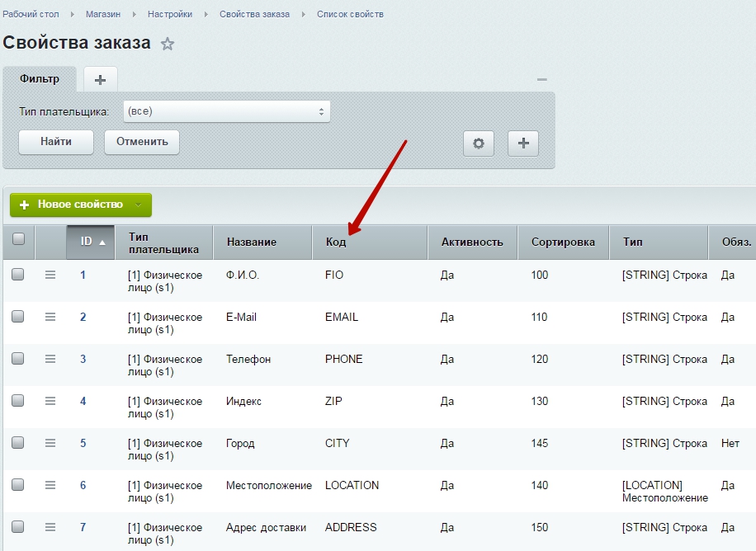Open Тип плательщика dropdown
Viewport: 756px width, 551px height.
pos(226,111)
